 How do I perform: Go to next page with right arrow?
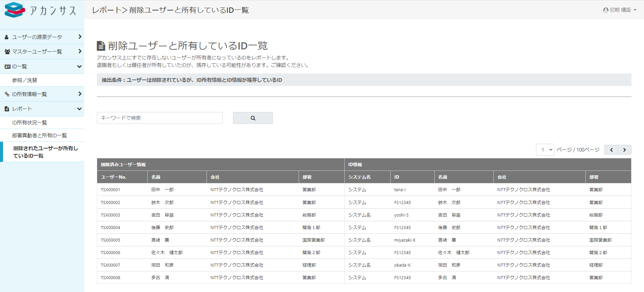(x=625, y=150)
